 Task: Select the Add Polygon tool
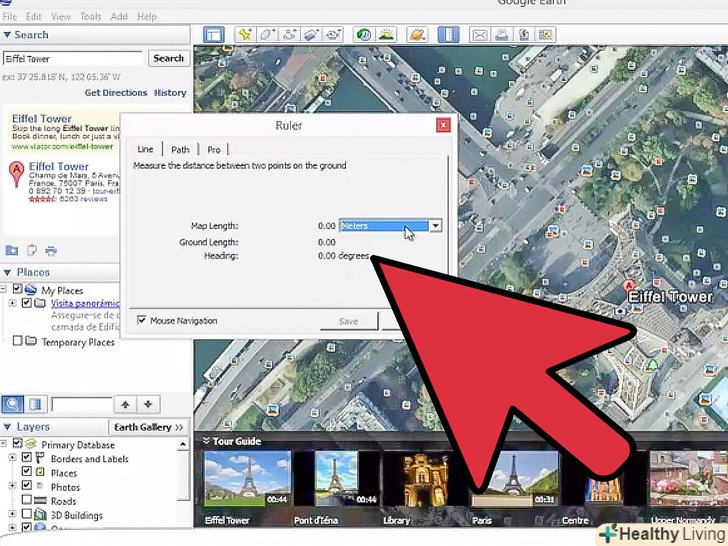point(268,35)
